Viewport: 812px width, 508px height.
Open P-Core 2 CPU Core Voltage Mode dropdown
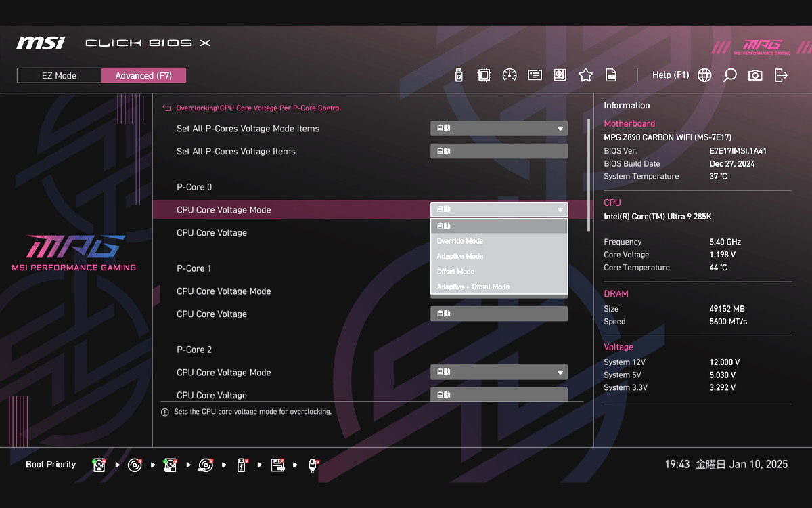[499, 373]
